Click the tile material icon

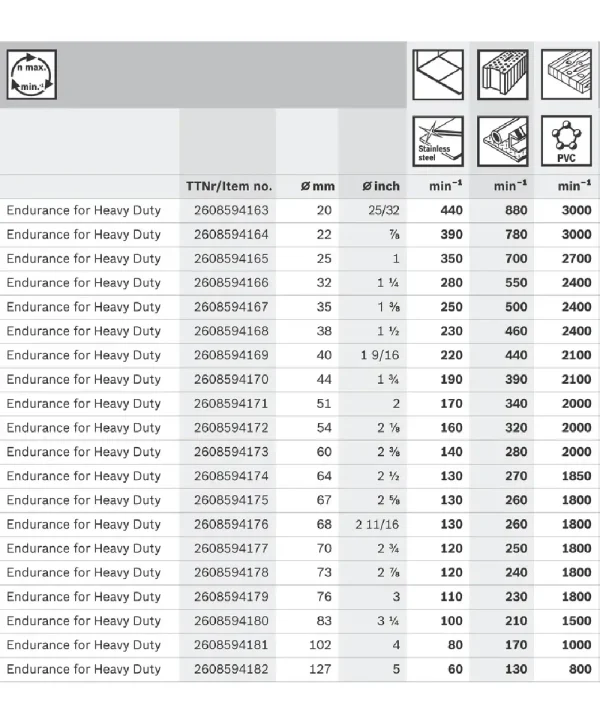tap(438, 74)
